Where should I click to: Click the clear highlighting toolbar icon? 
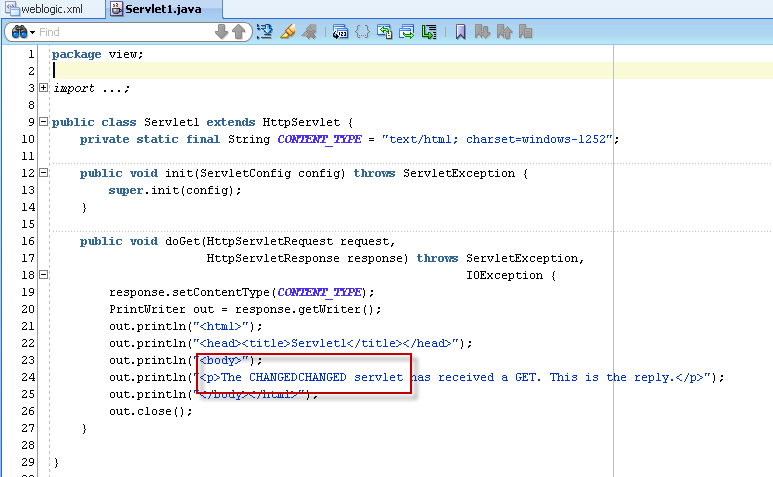tap(310, 32)
